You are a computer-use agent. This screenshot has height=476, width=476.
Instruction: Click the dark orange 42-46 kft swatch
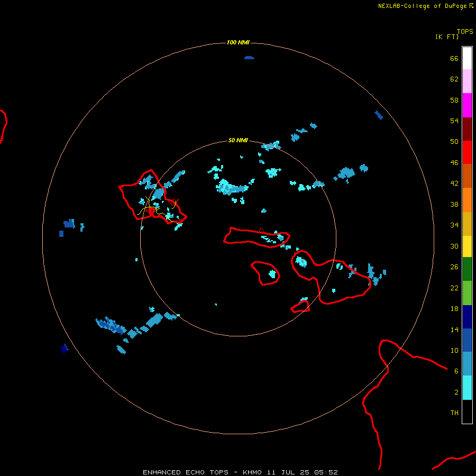[467, 176]
